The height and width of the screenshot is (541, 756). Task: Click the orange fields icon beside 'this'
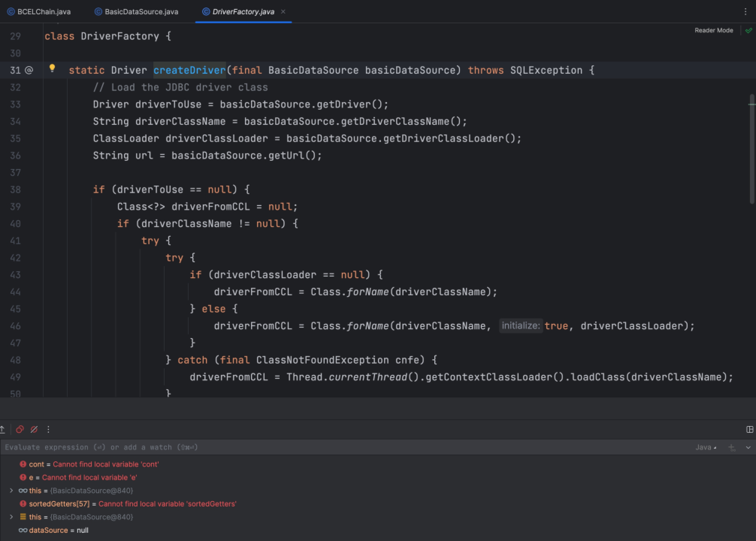pos(23,517)
